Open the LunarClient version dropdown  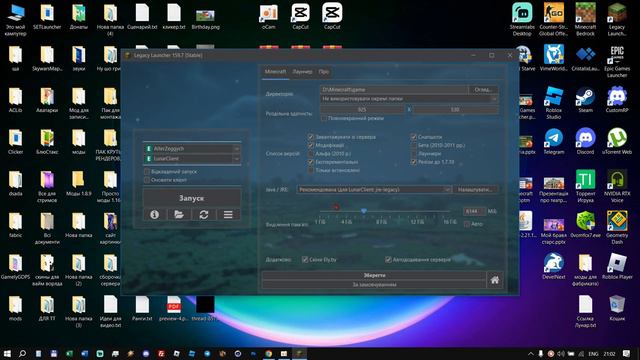click(236, 158)
